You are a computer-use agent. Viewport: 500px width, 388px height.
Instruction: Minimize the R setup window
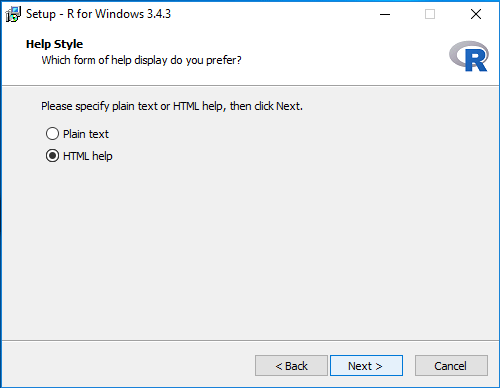pos(385,14)
